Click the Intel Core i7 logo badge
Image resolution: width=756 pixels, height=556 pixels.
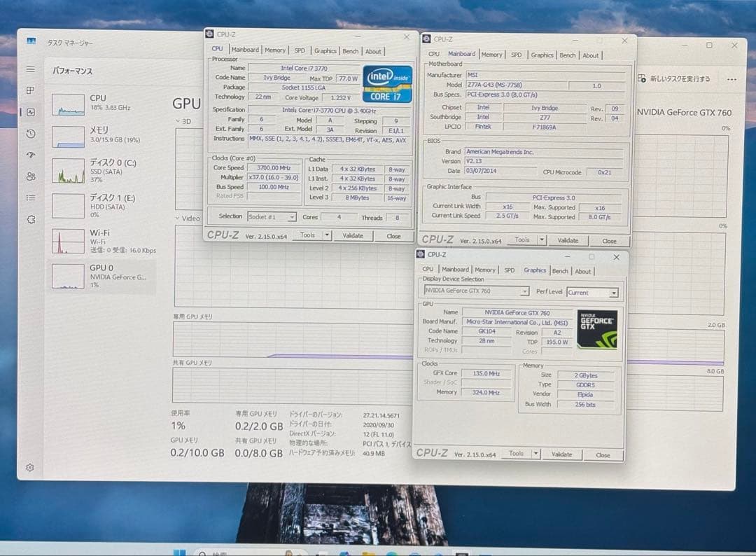(x=387, y=84)
